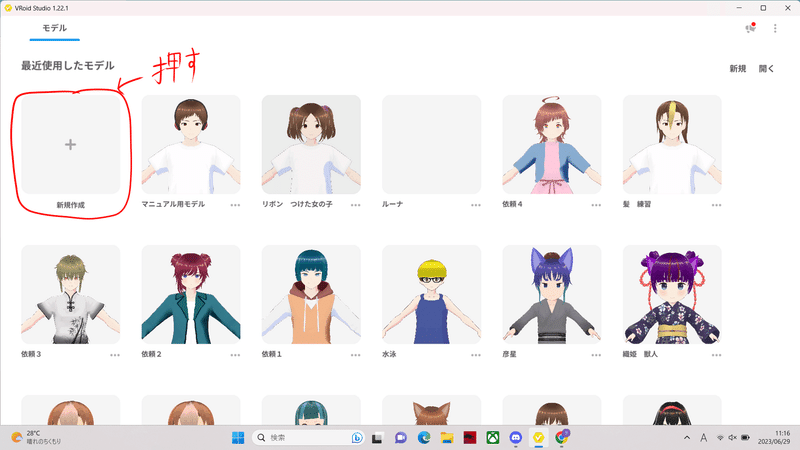Show hidden system tray icons

click(687, 438)
